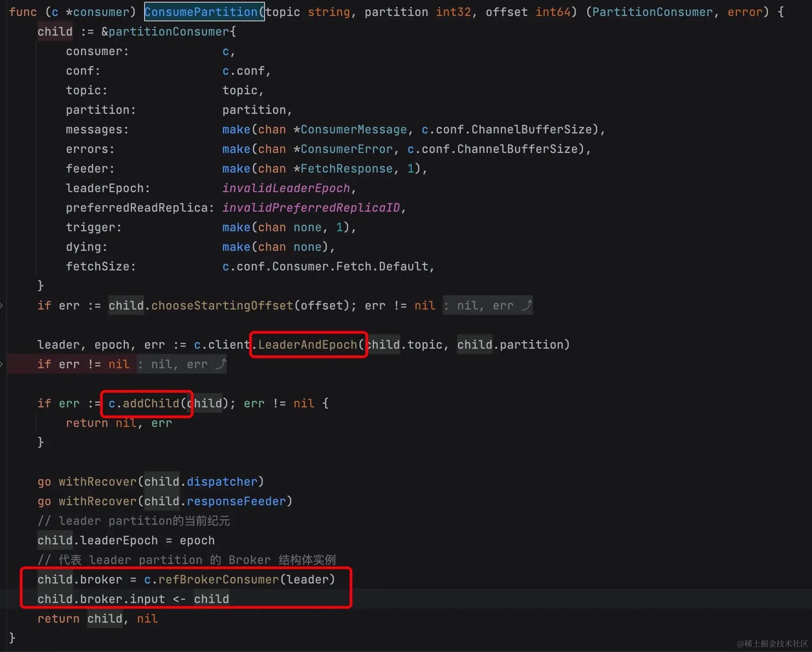Click the 'return' keyword in 'return nil, err'

tap(87, 423)
